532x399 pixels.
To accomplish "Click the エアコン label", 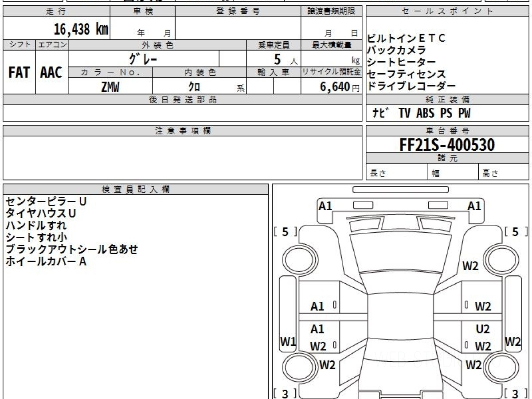I will pos(52,45).
